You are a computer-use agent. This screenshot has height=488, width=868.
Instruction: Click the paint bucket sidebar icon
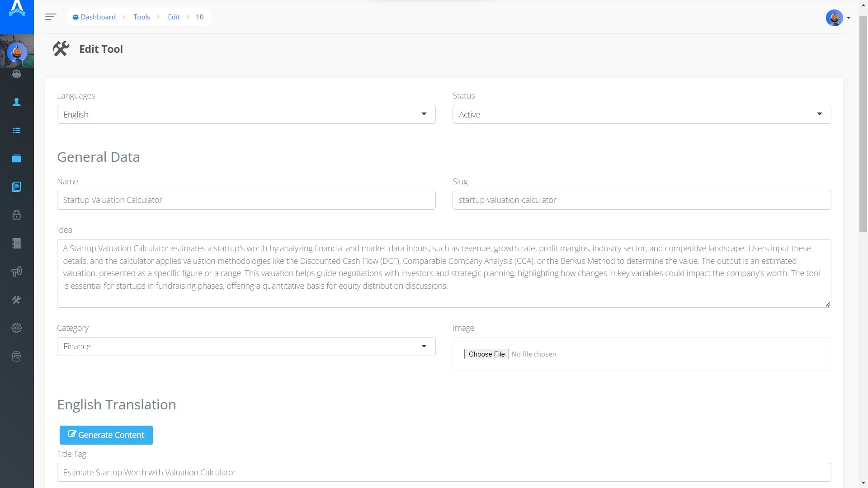(17, 357)
